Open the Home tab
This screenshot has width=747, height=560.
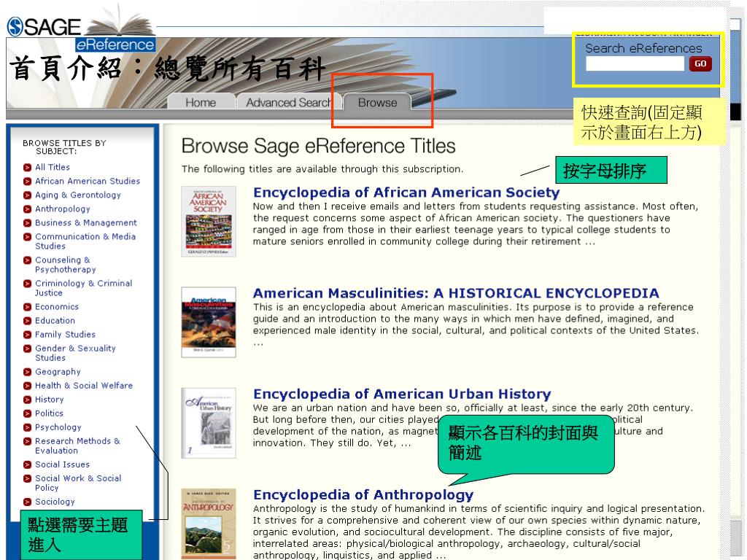(x=201, y=102)
